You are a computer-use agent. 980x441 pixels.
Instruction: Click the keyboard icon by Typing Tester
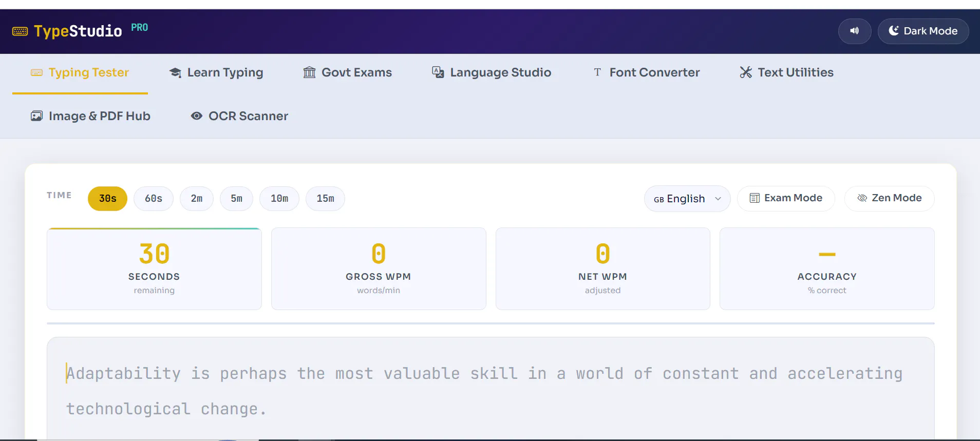pyautogui.click(x=36, y=72)
